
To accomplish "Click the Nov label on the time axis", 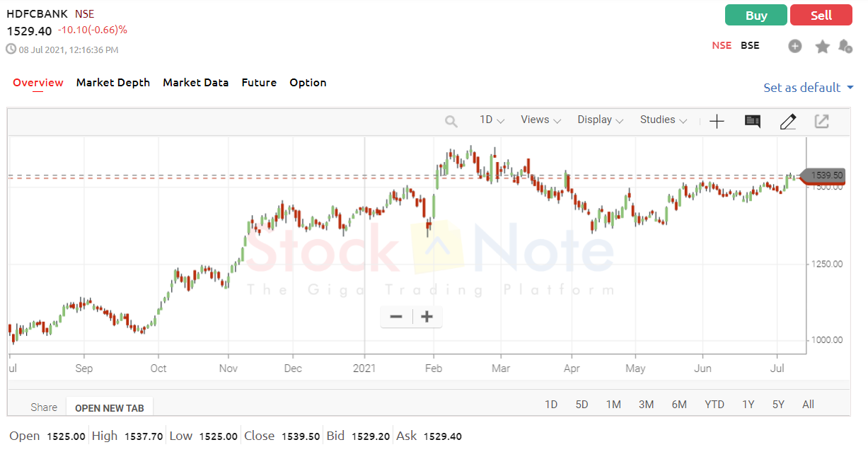I will pos(228,369).
